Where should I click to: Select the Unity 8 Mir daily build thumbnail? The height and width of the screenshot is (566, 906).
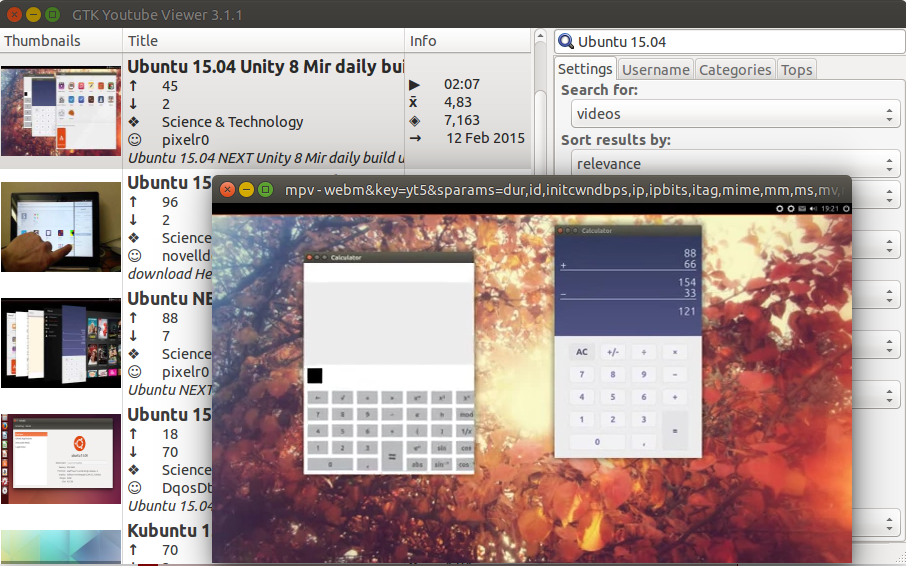coord(61,111)
